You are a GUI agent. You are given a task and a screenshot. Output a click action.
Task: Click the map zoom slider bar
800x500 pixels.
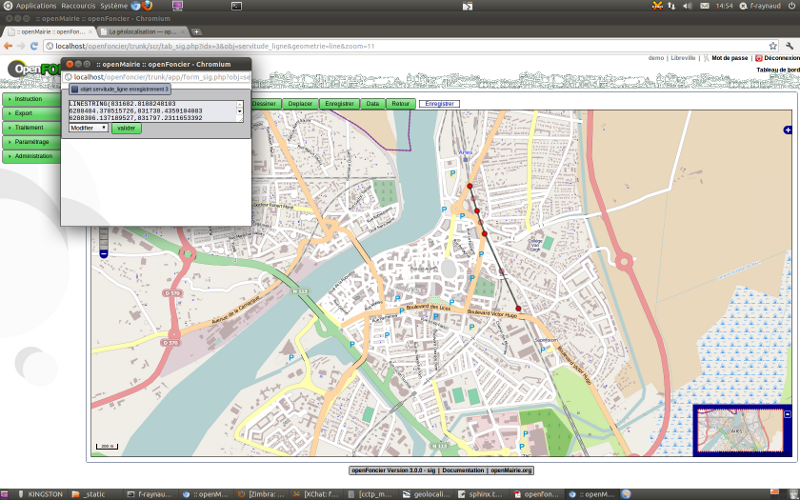tap(102, 238)
